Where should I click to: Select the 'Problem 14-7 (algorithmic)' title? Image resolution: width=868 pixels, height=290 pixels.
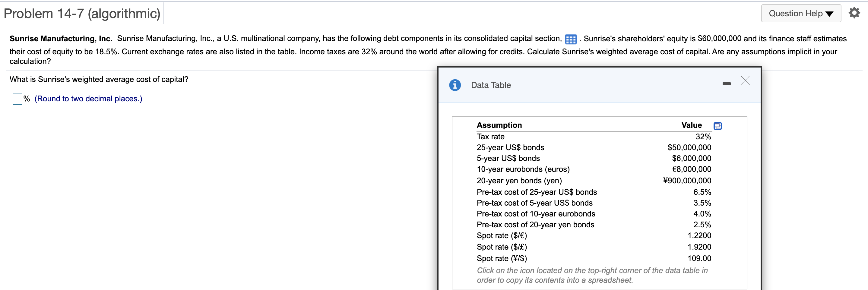pyautogui.click(x=82, y=14)
